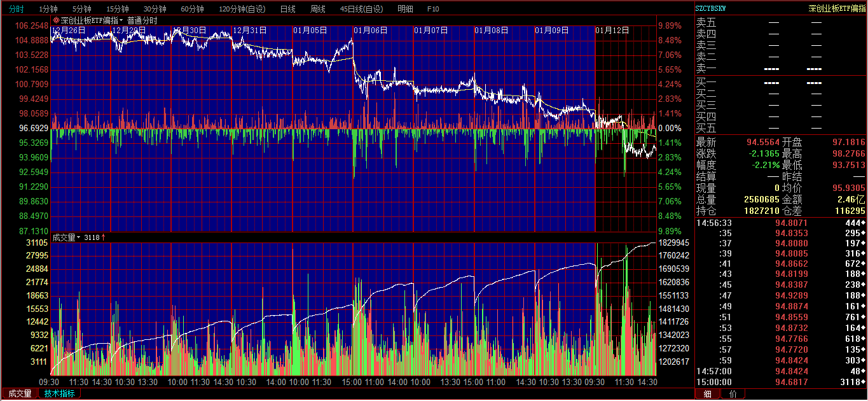
Task: Choose the 120分钟(自设) custom period
Action: (242, 9)
